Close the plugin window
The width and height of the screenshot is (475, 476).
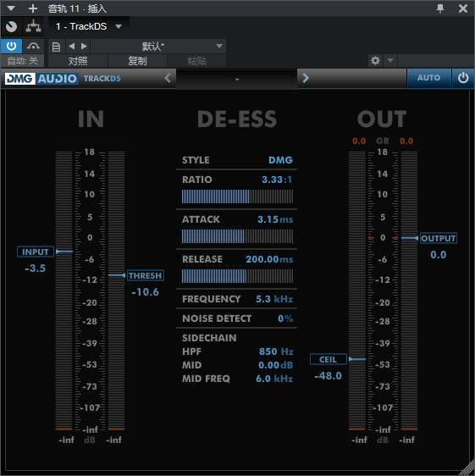[463, 8]
